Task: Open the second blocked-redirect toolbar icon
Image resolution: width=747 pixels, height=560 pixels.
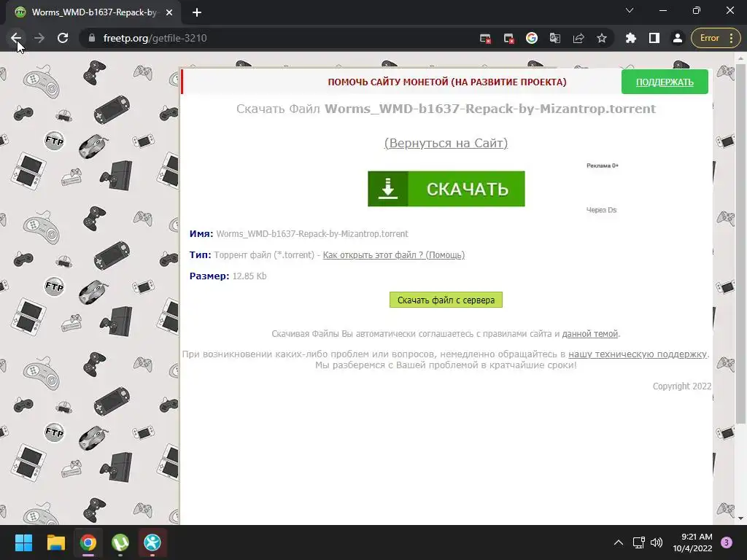Action: tap(508, 39)
